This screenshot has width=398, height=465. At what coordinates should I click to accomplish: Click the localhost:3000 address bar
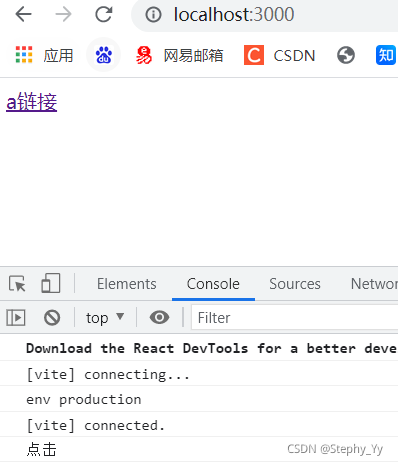(265, 15)
